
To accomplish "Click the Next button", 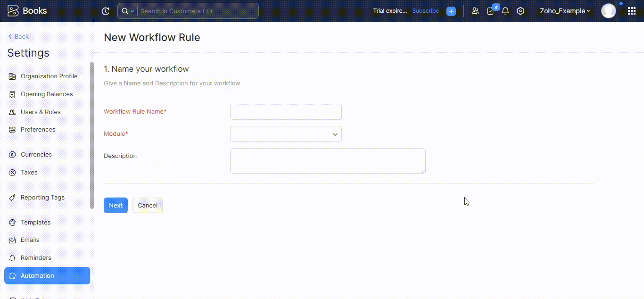I will pyautogui.click(x=116, y=205).
